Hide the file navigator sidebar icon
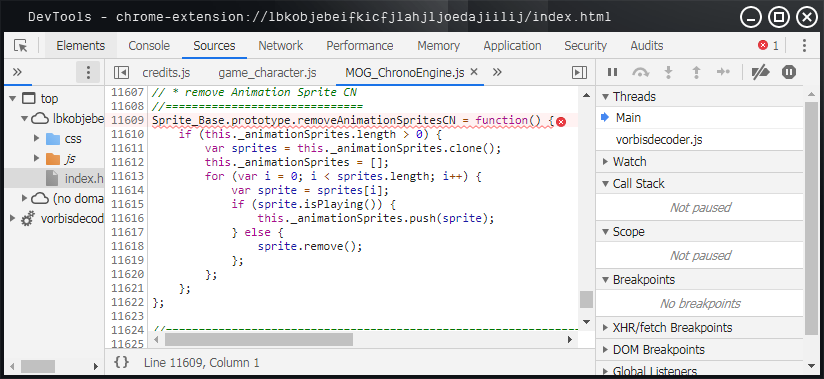This screenshot has height=379, width=824. coord(121,73)
